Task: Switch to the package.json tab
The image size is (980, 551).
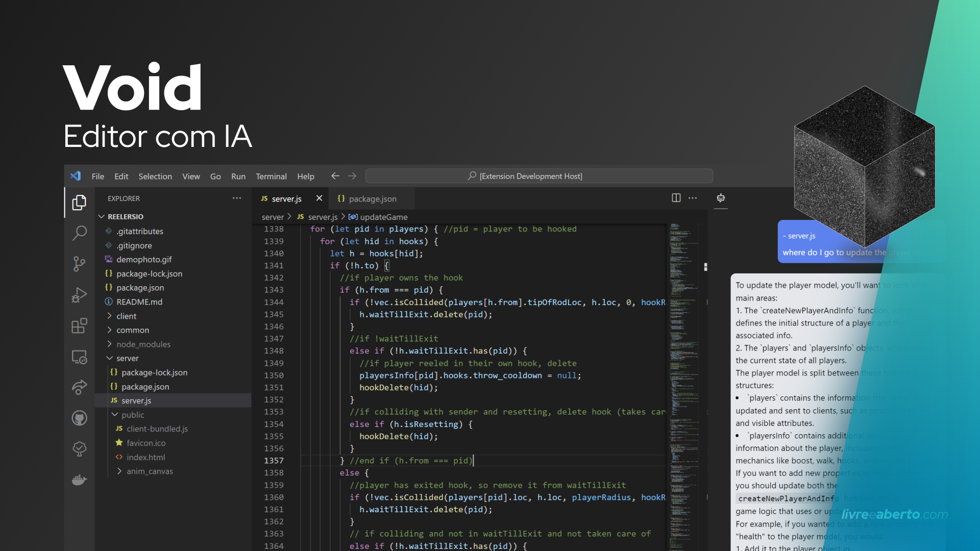Action: pyautogui.click(x=372, y=199)
